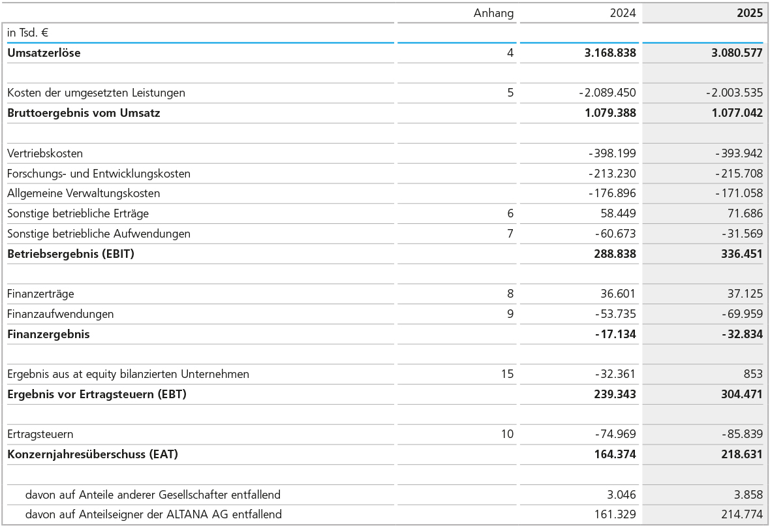770x532 pixels.
Task: Click Finanzergebnis 2024 value -17.134
Action: coord(615,334)
